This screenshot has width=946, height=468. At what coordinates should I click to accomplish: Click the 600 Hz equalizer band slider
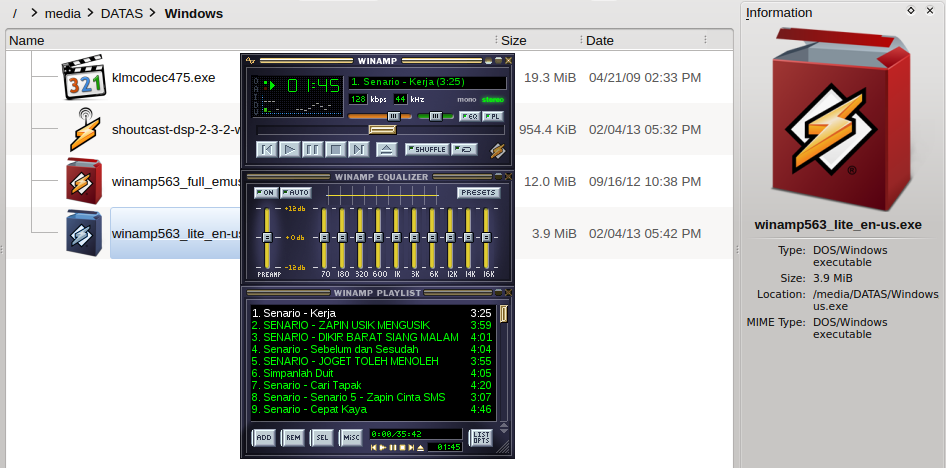click(378, 238)
